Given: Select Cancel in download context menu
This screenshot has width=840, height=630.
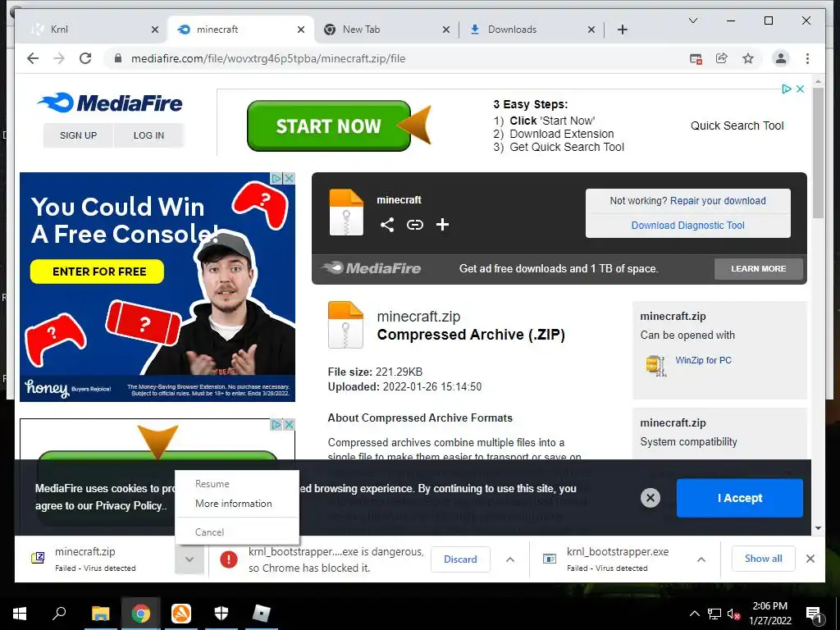Looking at the screenshot, I should (209, 532).
